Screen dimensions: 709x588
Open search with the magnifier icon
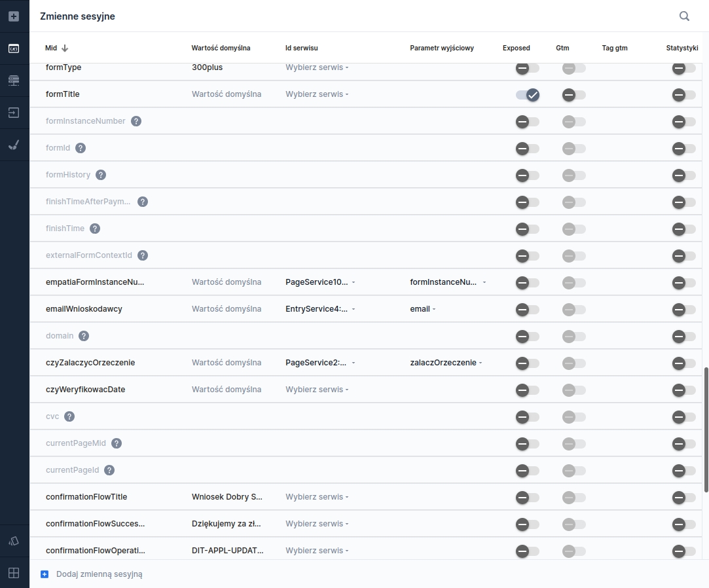tap(684, 16)
